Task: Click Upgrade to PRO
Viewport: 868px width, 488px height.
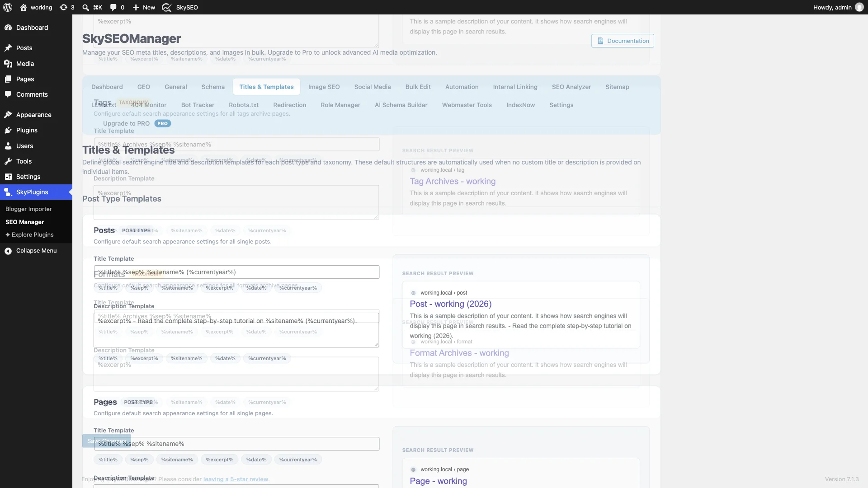Action: [137, 123]
